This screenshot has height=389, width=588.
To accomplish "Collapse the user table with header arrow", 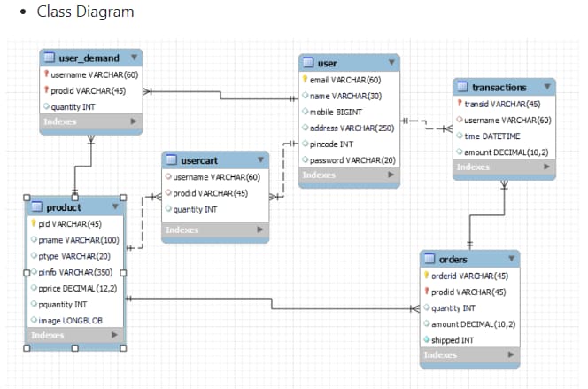I will coord(391,64).
